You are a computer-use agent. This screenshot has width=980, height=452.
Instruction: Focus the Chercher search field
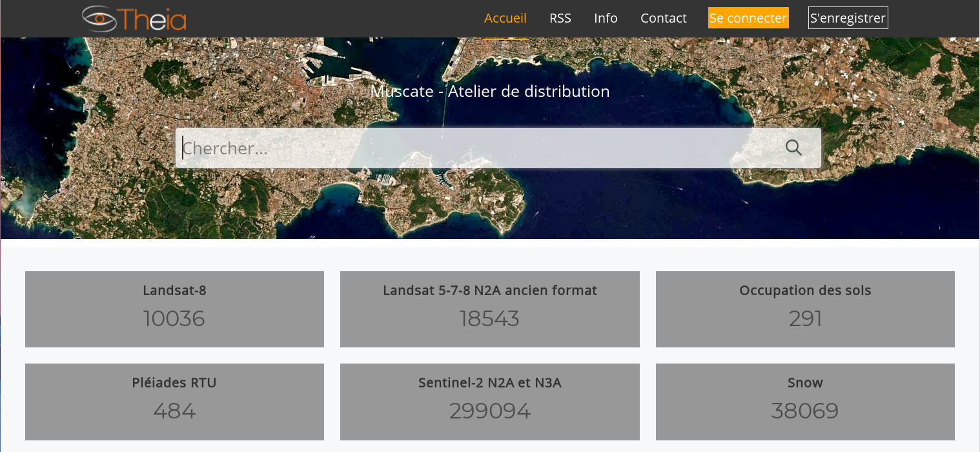coord(498,148)
